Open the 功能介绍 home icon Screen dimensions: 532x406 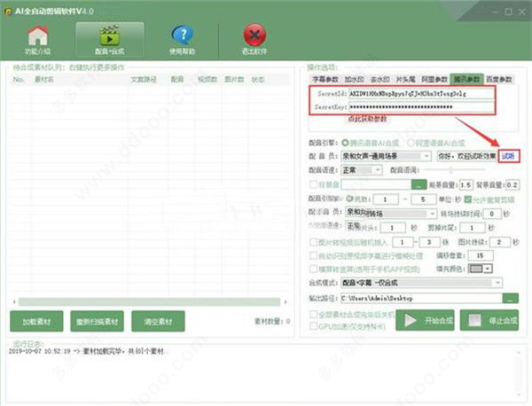click(x=37, y=35)
